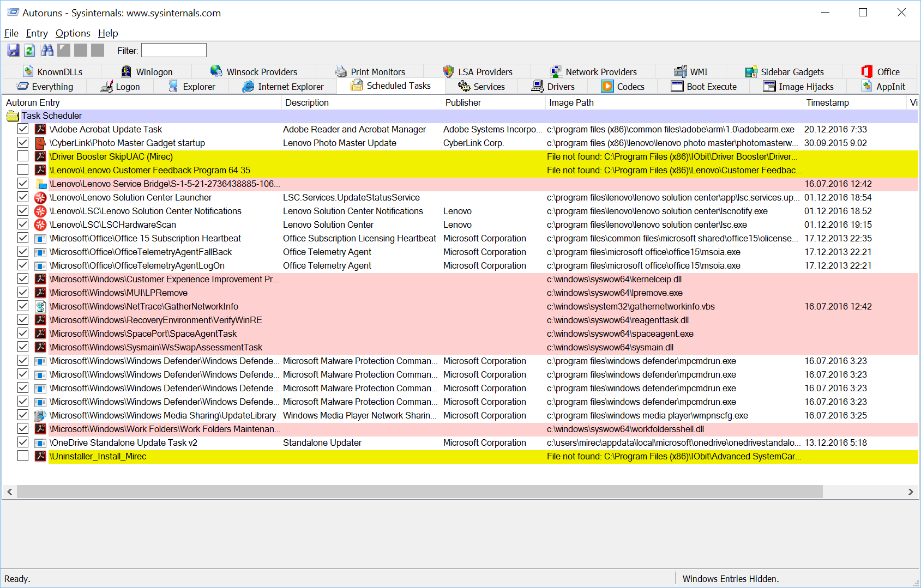Click the CyberLink Photo Master Gadget entry icon
This screenshot has height=588, width=921.
click(40, 143)
